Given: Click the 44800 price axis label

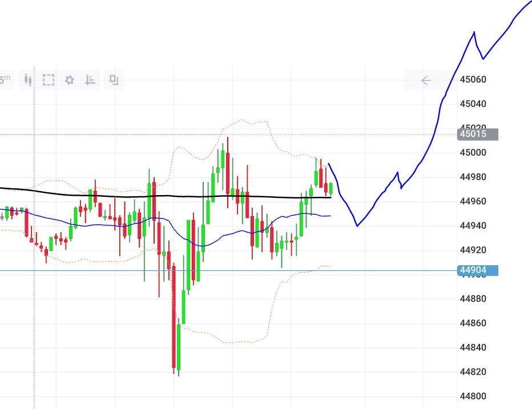Looking at the screenshot, I should click(x=473, y=396).
